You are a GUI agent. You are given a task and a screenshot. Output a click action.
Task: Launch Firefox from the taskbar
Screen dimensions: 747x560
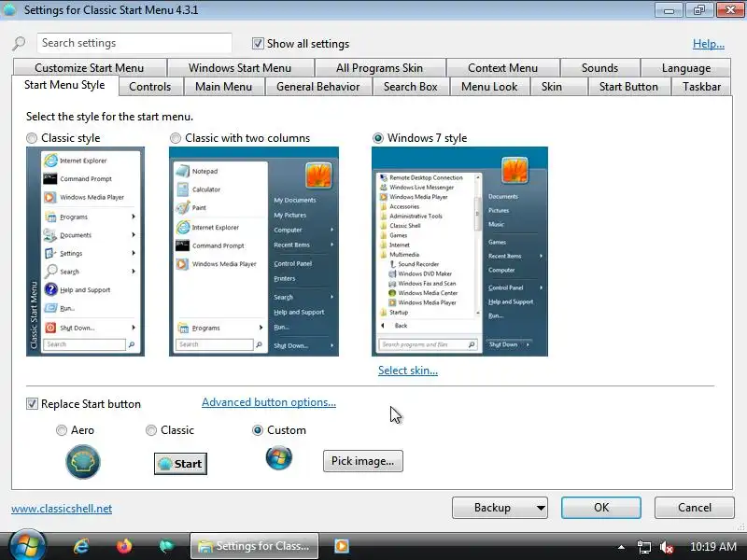coord(124,546)
